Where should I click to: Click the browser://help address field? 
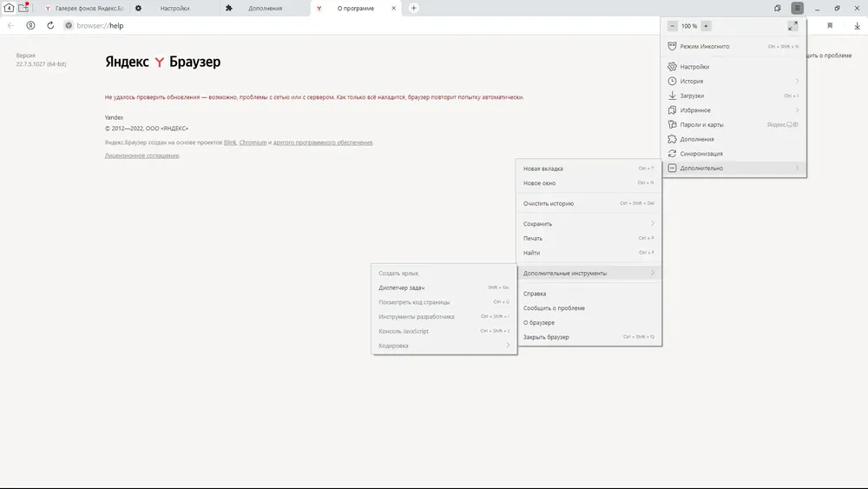coord(100,25)
